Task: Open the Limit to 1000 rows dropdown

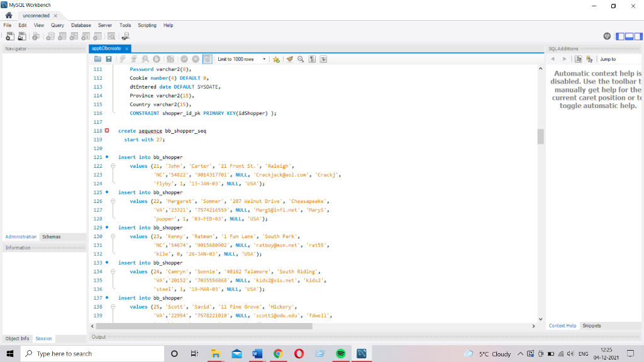Action: click(265, 58)
